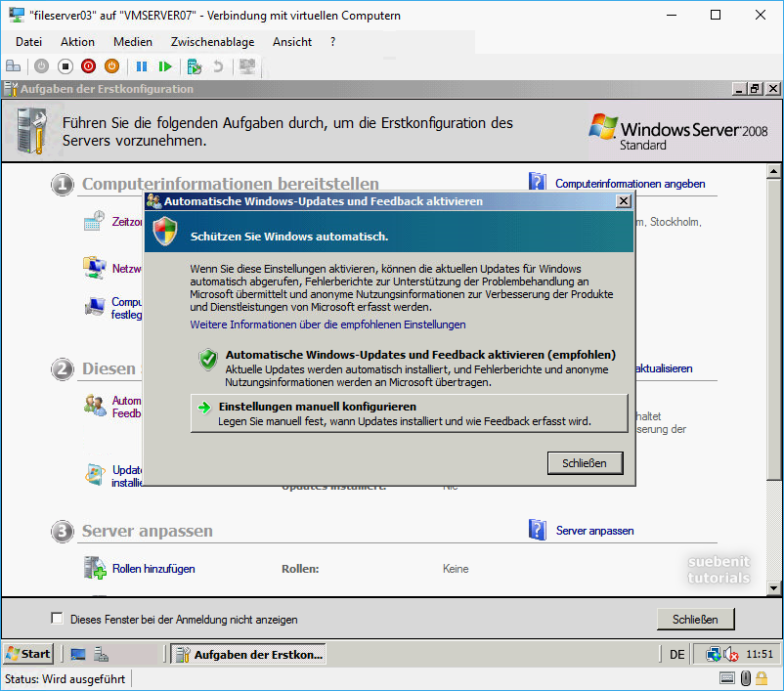This screenshot has height=691, width=784.
Task: Click the Start (power on) toolbar icon
Action: click(x=41, y=66)
